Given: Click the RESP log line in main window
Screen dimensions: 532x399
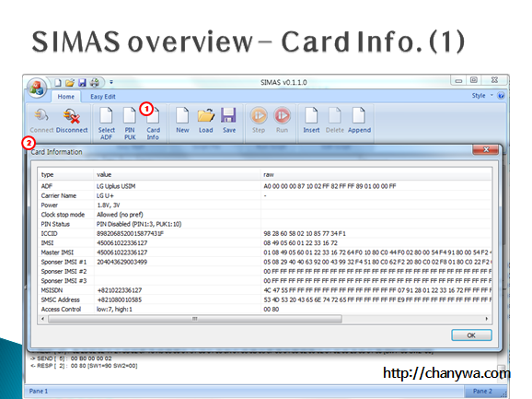Looking at the screenshot, I should (84, 366).
